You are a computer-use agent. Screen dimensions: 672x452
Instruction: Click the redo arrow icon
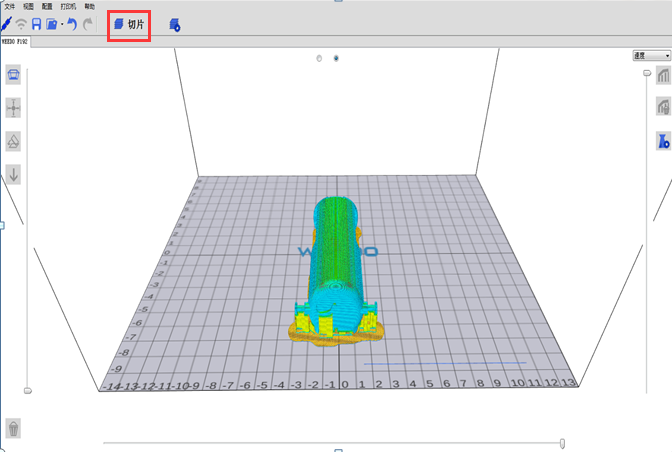coord(88,24)
